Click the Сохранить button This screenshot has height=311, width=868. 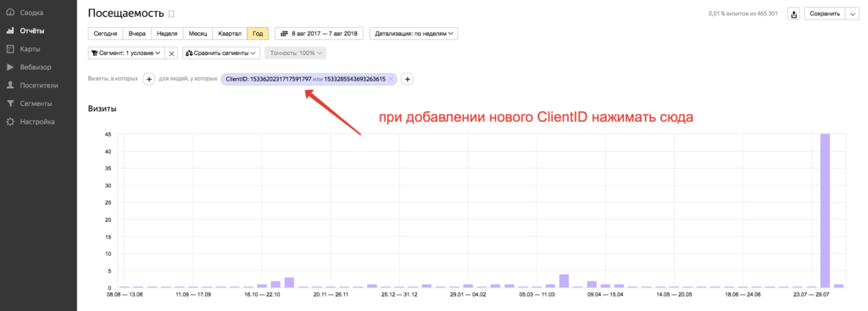pos(825,14)
